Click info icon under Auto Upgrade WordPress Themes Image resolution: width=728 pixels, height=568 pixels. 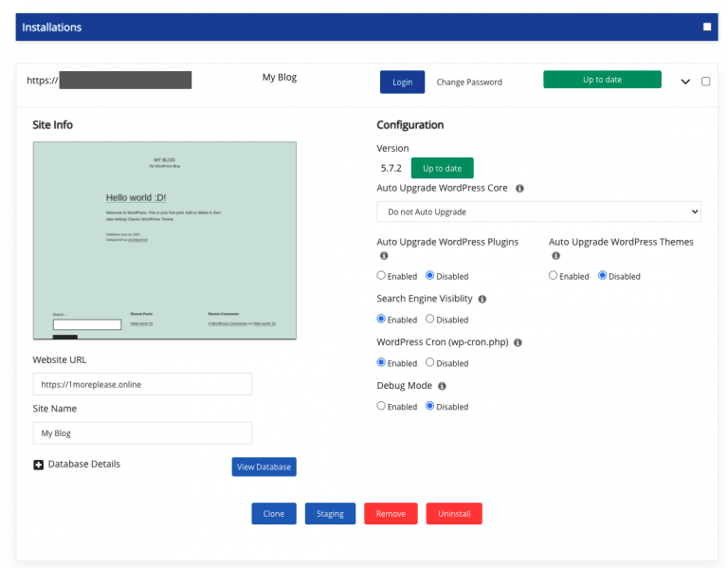[x=555, y=256]
